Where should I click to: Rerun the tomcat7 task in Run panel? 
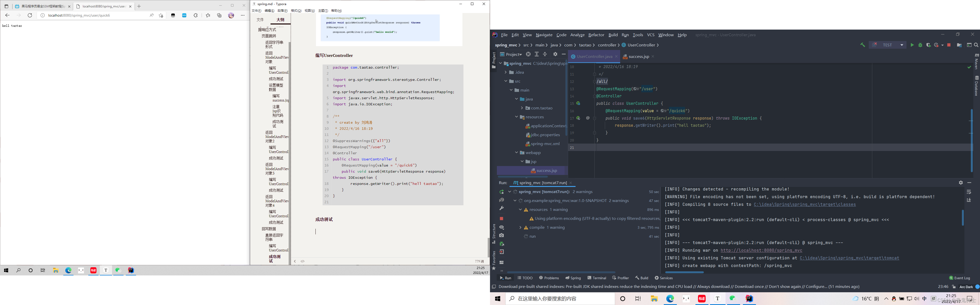pyautogui.click(x=501, y=192)
